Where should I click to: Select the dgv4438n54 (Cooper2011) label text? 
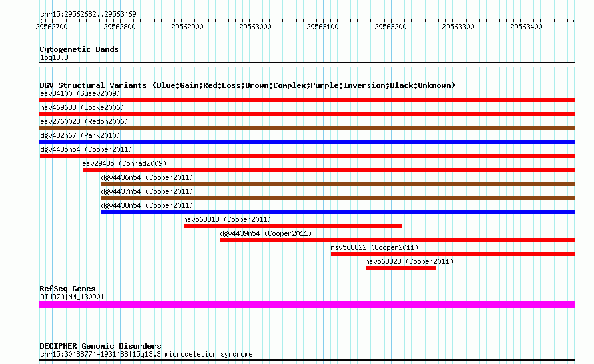tap(147, 205)
